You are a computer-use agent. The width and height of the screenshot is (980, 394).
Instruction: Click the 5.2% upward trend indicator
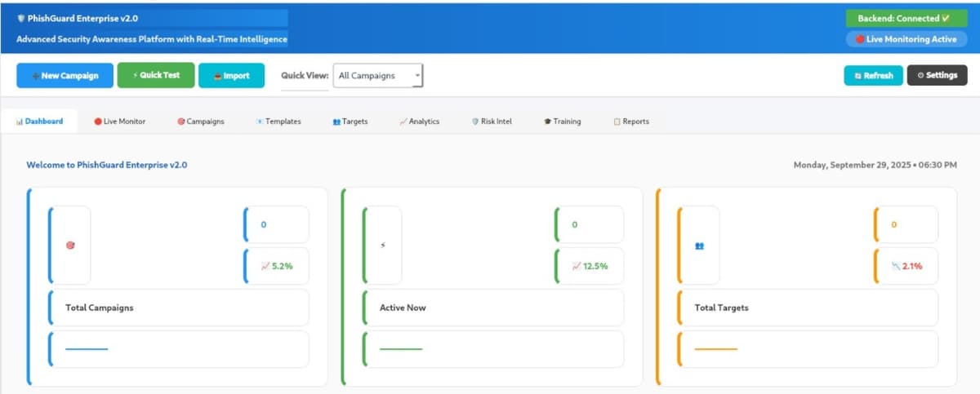(277, 266)
